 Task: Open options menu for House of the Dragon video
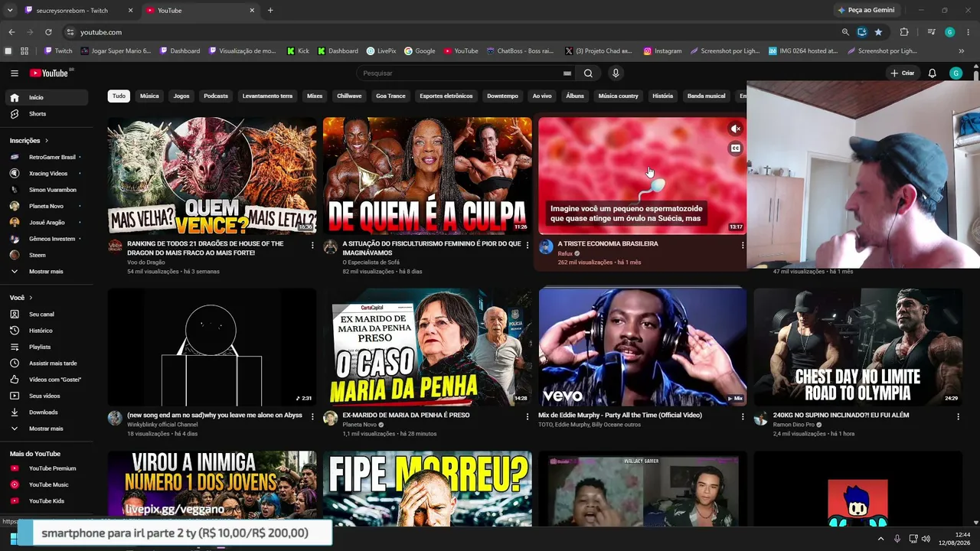312,246
